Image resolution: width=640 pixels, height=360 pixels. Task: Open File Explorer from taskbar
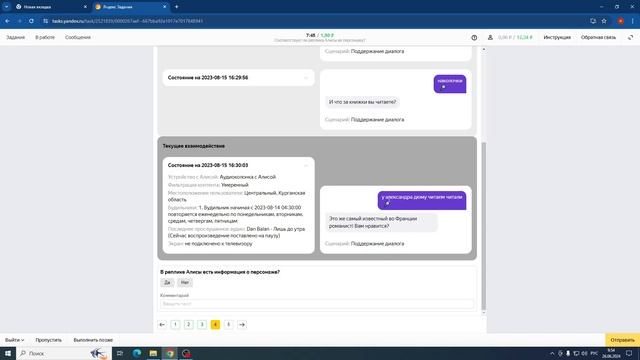(153, 353)
